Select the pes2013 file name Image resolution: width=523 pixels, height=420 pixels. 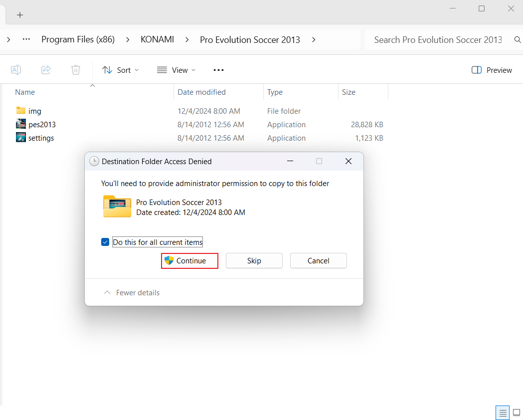42,124
